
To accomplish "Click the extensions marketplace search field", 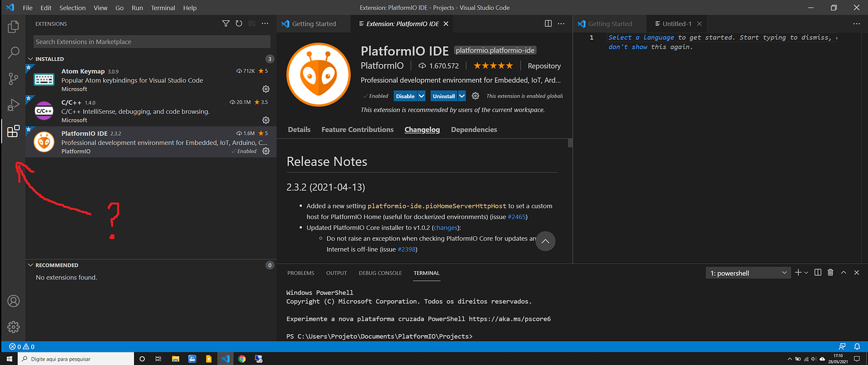I will point(151,41).
